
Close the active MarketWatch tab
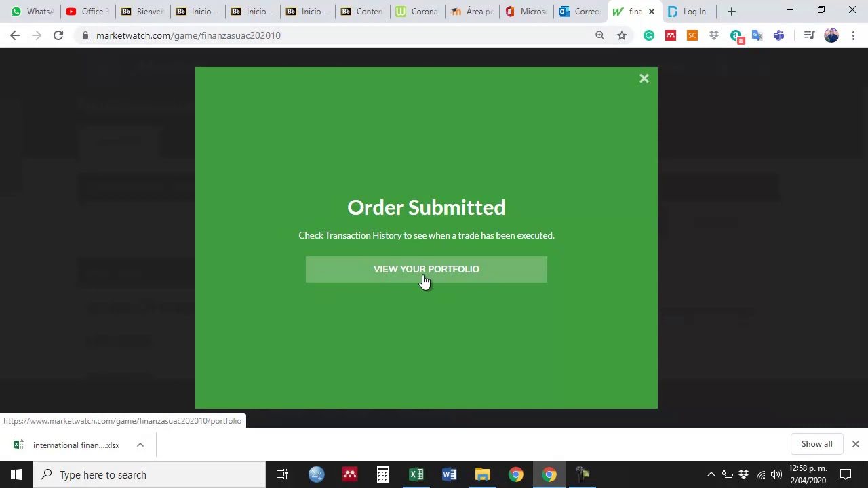[x=652, y=12]
